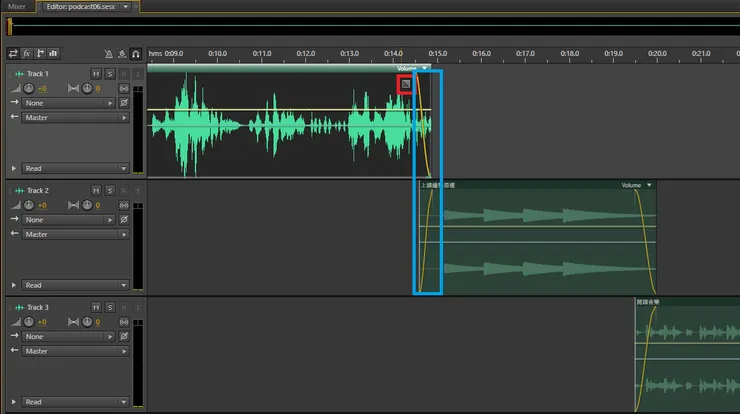The image size is (740, 414).
Task: Arm Track 3 for record
Action: (124, 307)
